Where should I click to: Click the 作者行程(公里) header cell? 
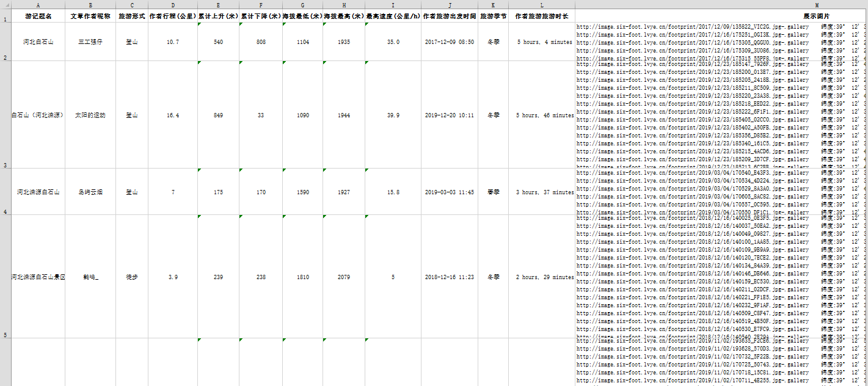coord(173,16)
